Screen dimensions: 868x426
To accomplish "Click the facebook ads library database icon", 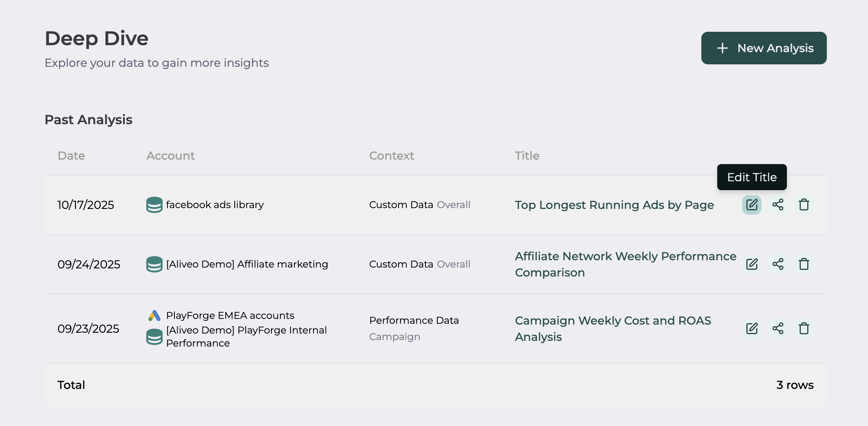I will (154, 205).
